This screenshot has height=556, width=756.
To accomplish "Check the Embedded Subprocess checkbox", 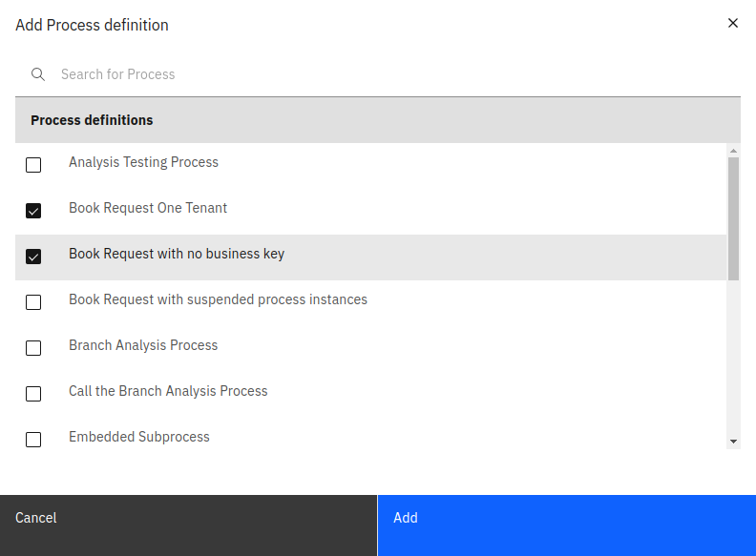I will pyautogui.click(x=33, y=440).
